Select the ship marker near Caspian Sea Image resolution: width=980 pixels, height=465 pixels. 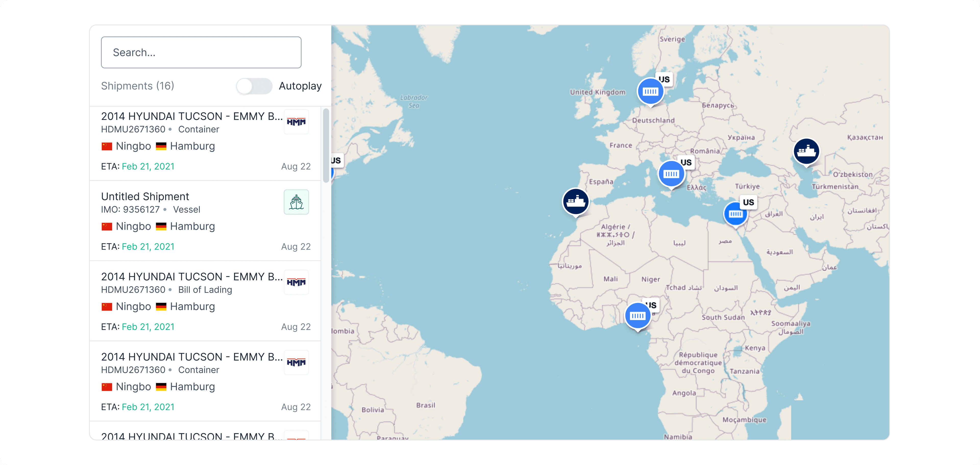coord(806,151)
